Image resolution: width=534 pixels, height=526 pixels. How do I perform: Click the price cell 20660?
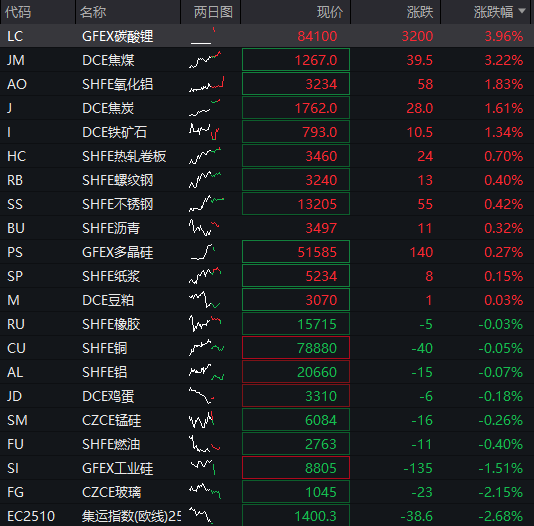296,372
